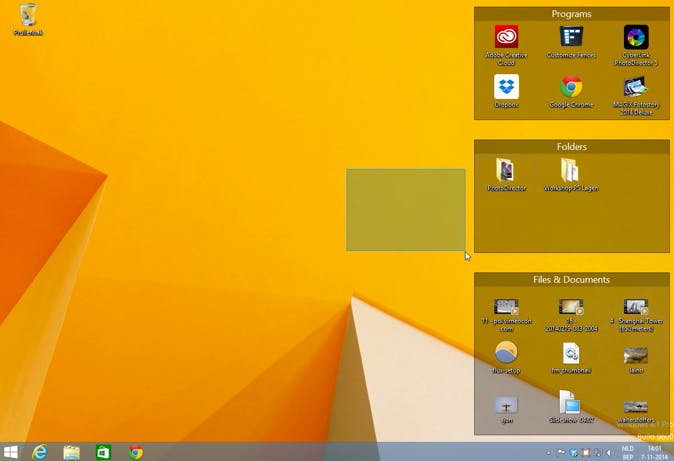This screenshot has height=461, width=674.
Task: Select the 'ijen' image thumbnail
Action: coord(506,409)
